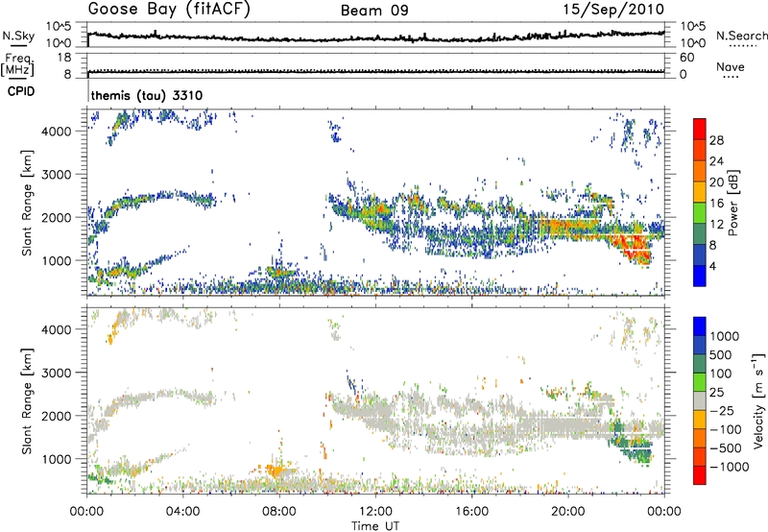Click Slant Range label of power panel

tap(27, 203)
